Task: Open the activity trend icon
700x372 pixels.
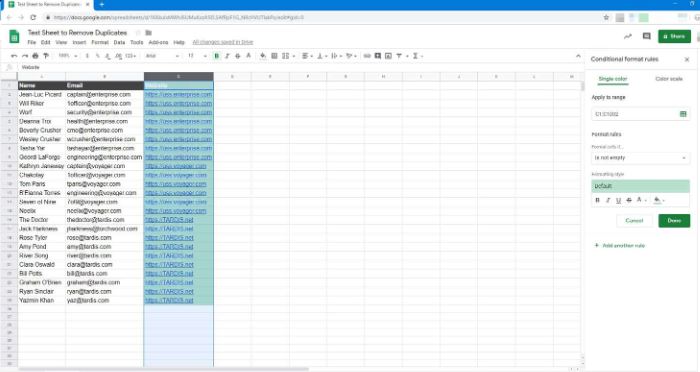Action: point(628,36)
